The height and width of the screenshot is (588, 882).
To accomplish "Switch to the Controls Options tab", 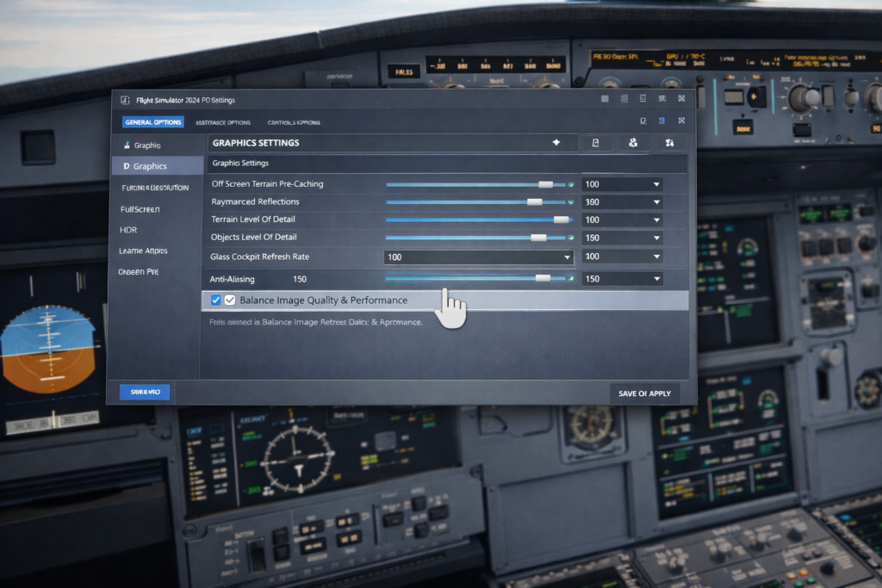I will tap(293, 122).
